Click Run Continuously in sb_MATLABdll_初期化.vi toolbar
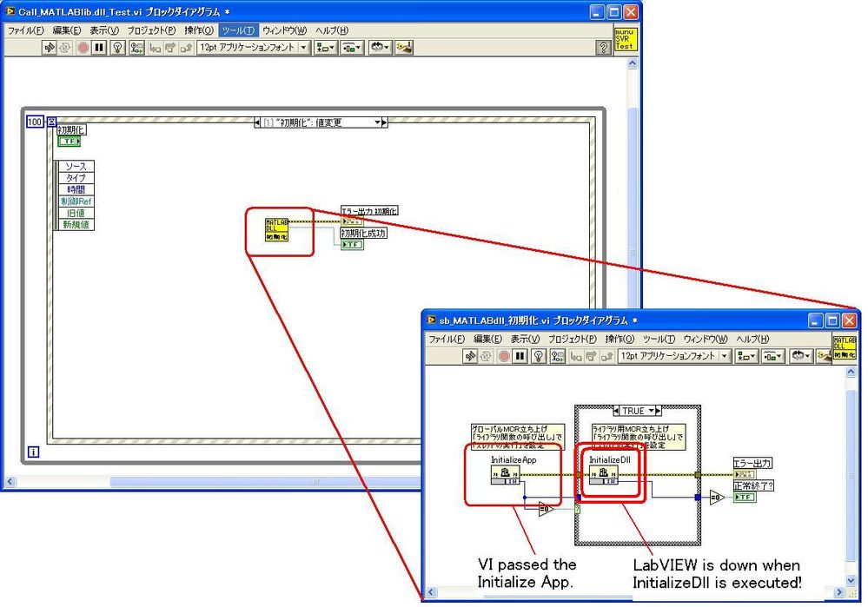 tap(486, 357)
